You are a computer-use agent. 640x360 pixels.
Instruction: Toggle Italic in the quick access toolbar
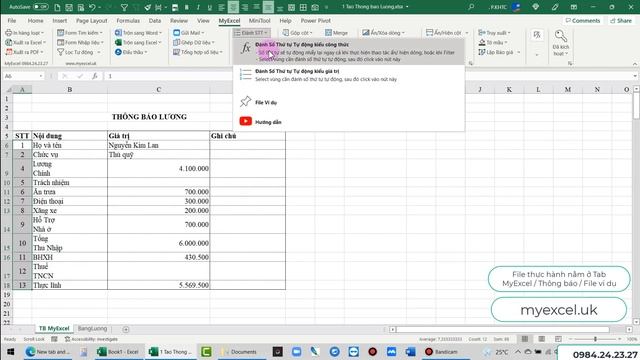pos(198,7)
